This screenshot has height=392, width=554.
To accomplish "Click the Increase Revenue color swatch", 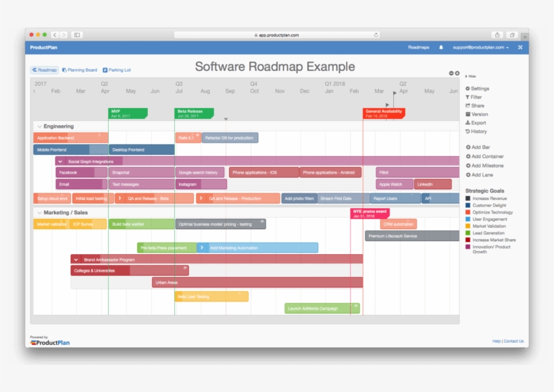I will click(468, 198).
